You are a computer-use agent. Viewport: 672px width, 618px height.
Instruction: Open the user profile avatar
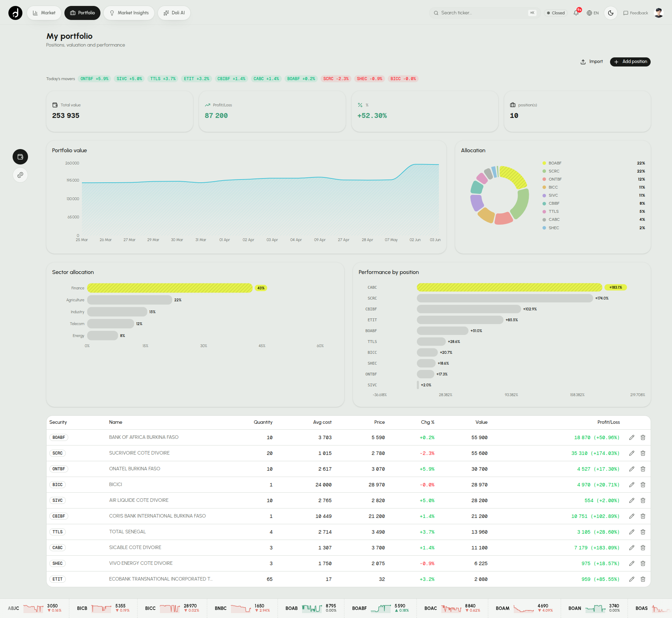(x=659, y=13)
